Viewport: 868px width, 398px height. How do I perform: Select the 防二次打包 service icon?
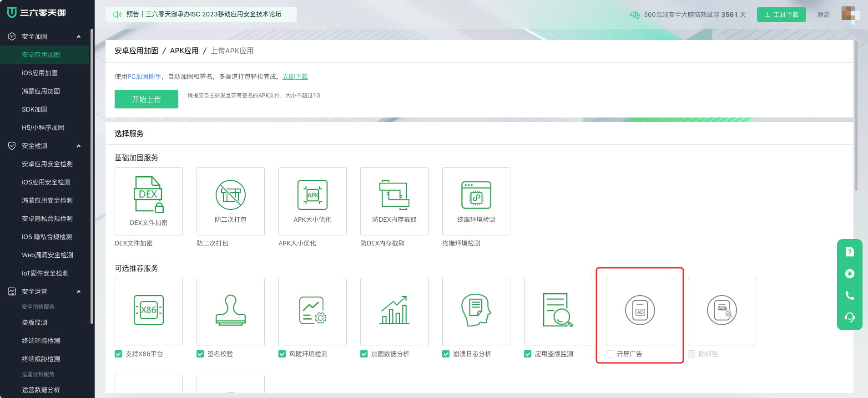click(230, 195)
